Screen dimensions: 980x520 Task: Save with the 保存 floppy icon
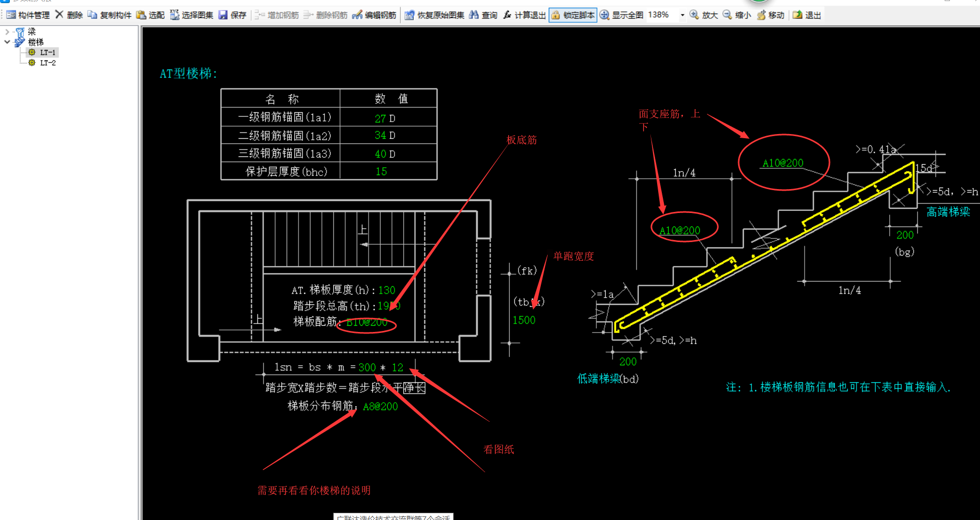[x=232, y=15]
